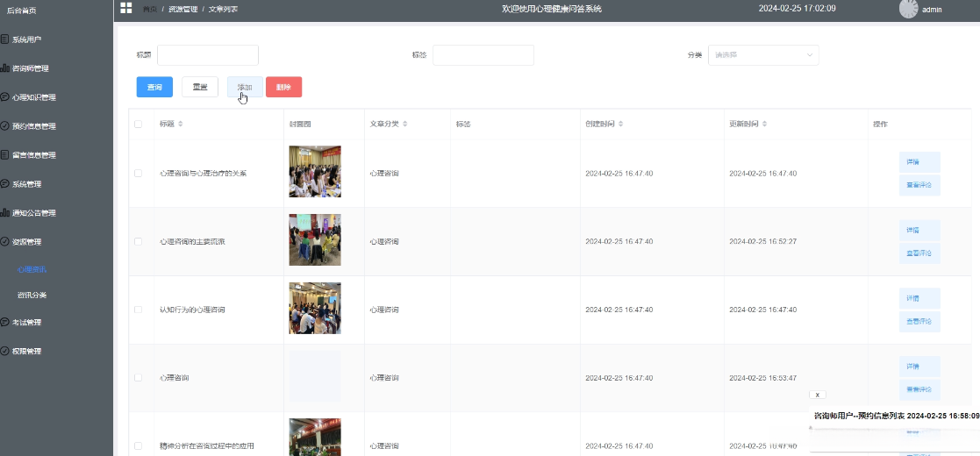Open 详情 for 心理咨询的主要流派

[x=919, y=230]
